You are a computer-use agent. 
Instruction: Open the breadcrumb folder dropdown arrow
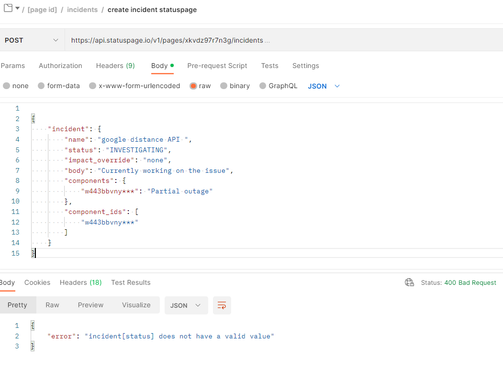tap(17, 8)
